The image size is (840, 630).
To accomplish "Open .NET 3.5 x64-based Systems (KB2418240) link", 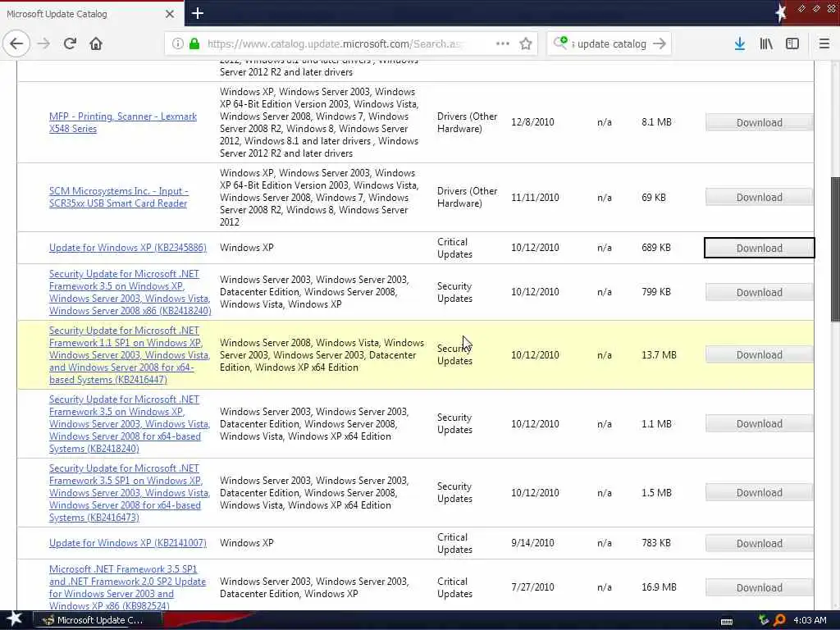I will pos(129,424).
